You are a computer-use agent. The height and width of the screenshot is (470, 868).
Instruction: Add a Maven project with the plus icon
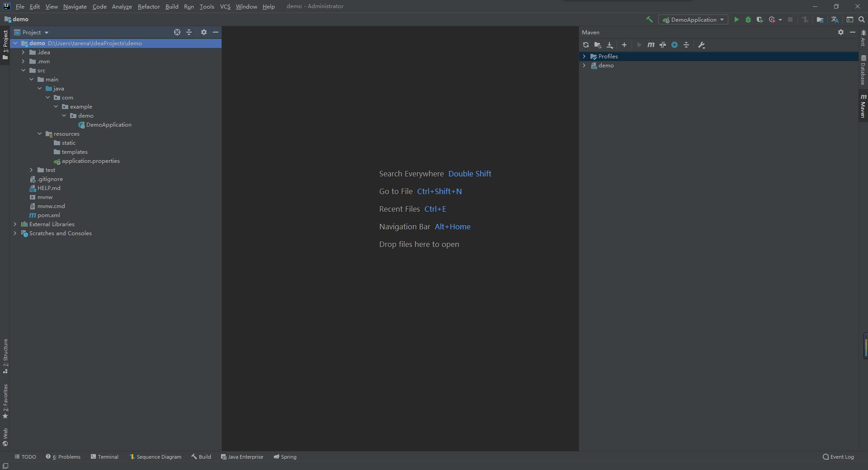[624, 45]
